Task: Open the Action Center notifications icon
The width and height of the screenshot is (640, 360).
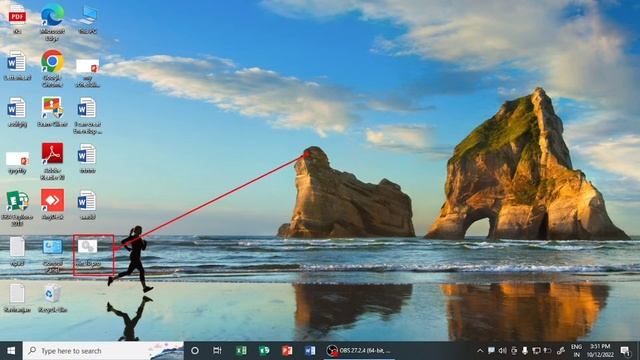Action: pos(625,351)
